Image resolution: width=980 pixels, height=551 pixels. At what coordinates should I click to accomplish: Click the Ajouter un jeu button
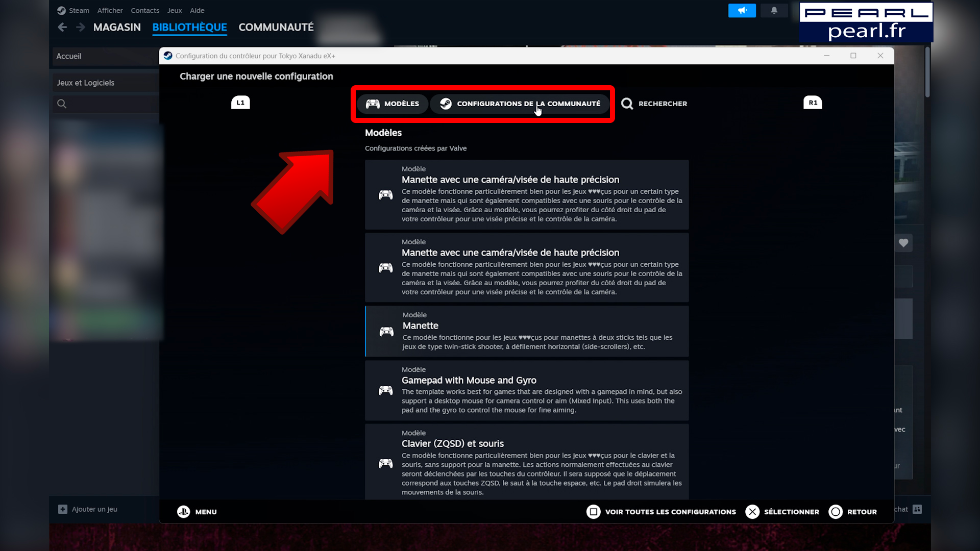(x=87, y=509)
